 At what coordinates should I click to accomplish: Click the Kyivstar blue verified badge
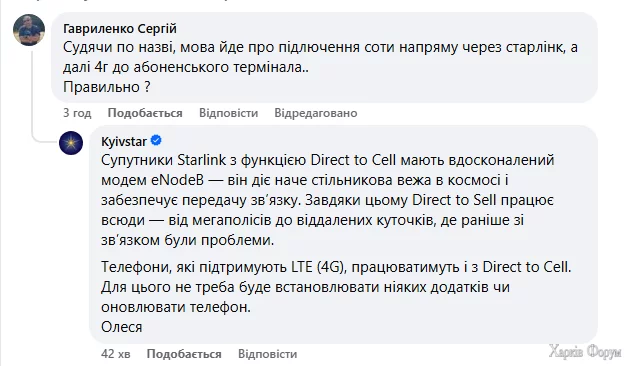pos(156,141)
